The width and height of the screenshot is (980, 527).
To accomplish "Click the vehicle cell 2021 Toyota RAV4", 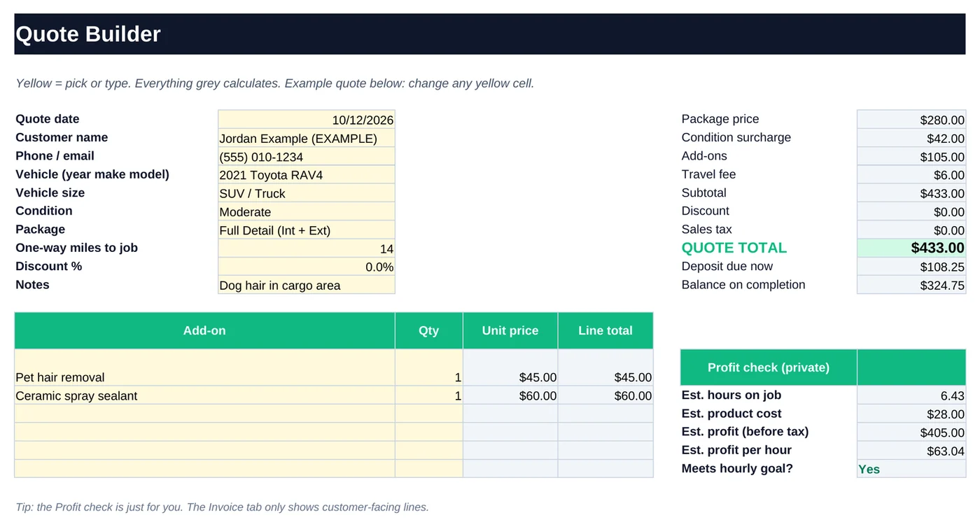I will [307, 174].
